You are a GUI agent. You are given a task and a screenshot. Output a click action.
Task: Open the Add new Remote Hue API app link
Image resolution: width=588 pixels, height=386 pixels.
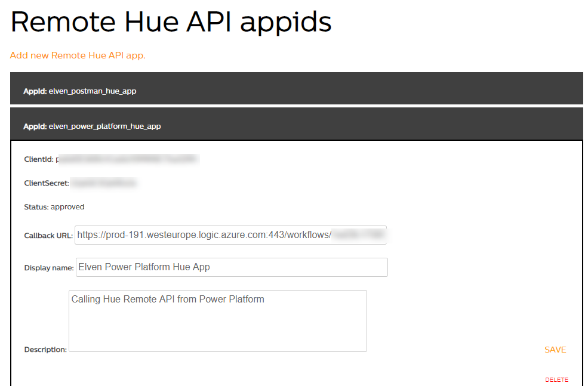[77, 55]
